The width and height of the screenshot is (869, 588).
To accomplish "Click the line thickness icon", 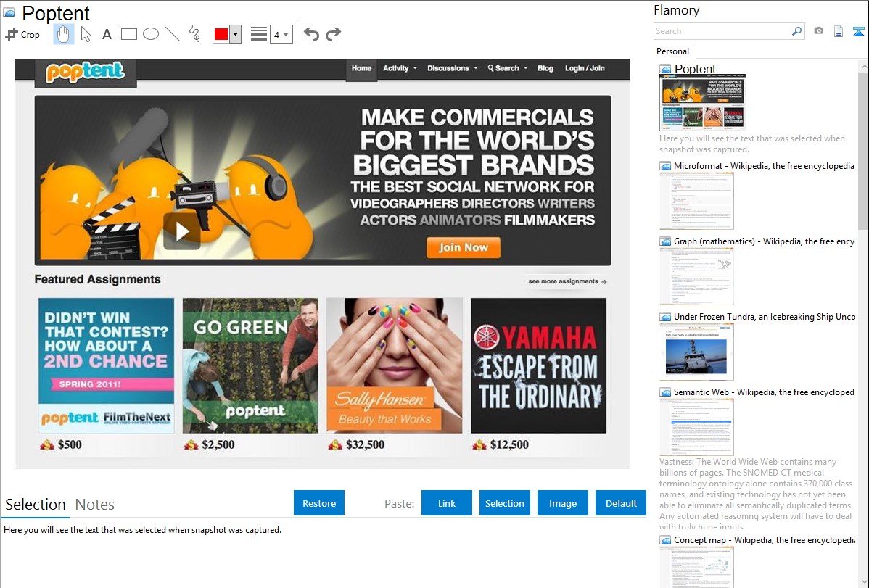I will (x=259, y=34).
